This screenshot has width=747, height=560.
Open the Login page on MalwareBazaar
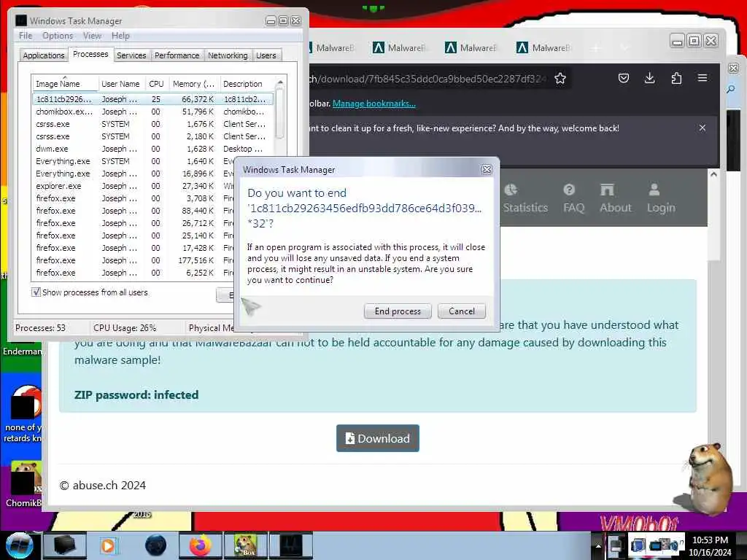[x=661, y=198]
